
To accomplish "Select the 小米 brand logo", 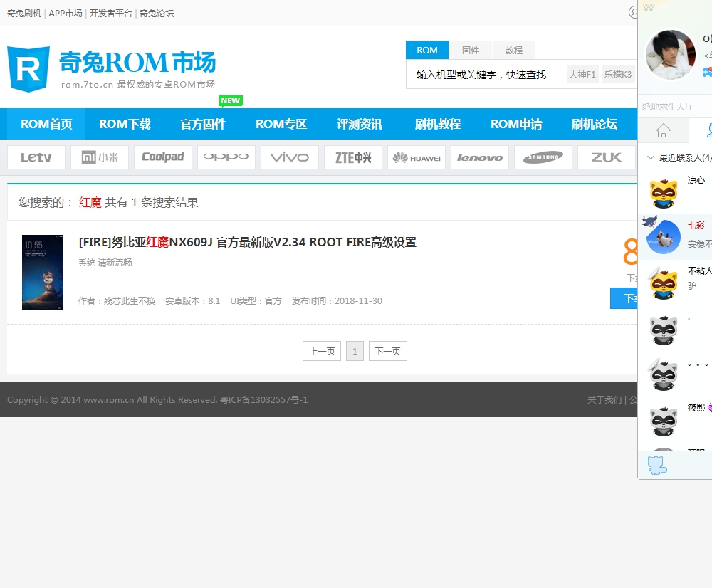I will pyautogui.click(x=100, y=157).
